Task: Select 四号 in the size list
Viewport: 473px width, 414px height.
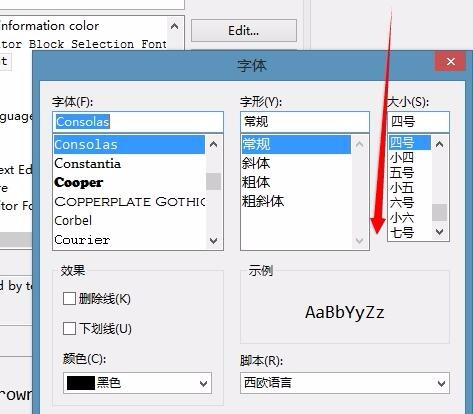Action: click(x=410, y=143)
